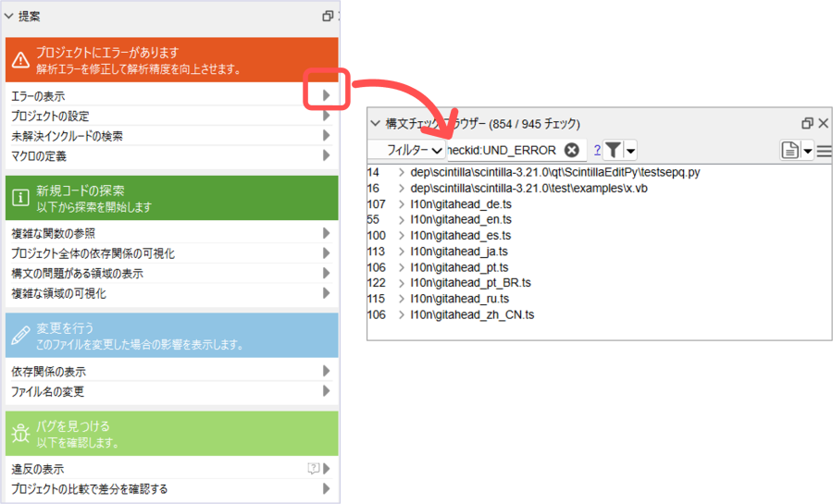Click arrow beside 違反の表示

point(326,469)
